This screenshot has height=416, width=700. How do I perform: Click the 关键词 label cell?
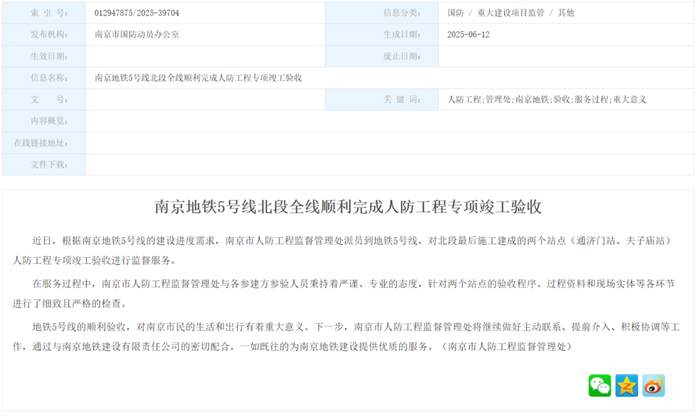[x=382, y=99]
